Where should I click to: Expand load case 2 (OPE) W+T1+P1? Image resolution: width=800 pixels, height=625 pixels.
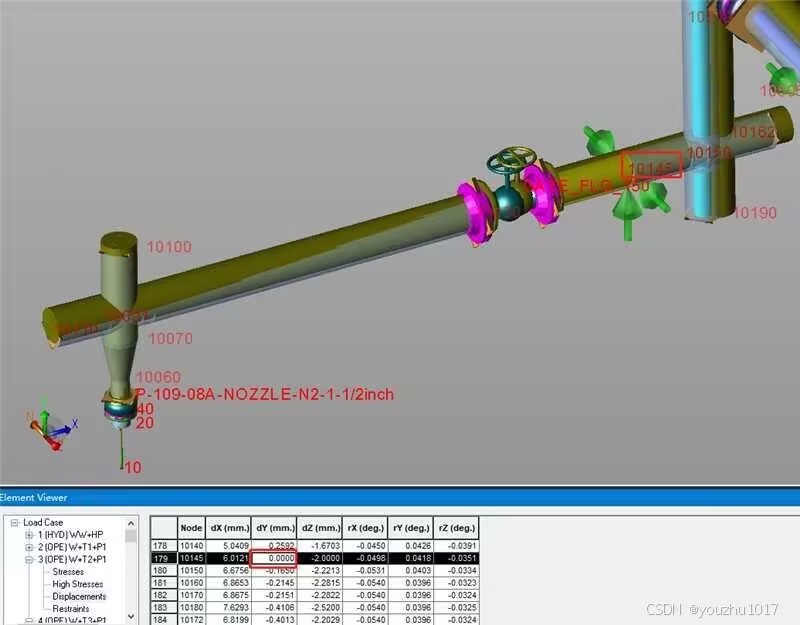[30, 547]
